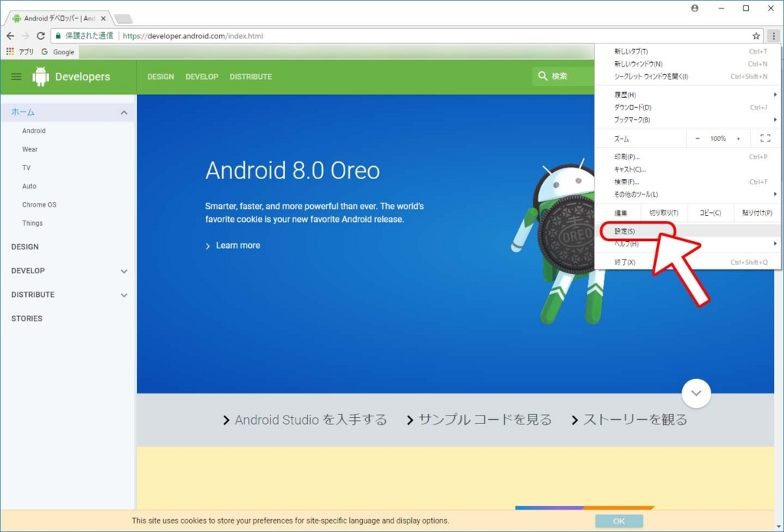Click コピー(C) in the edit row
This screenshot has width=784, height=532.
710,213
